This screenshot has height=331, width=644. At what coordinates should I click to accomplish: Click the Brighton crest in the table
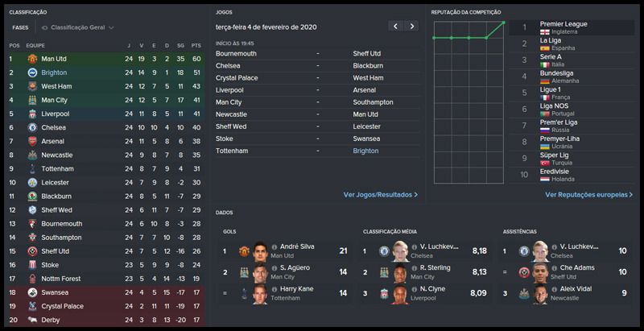32,72
